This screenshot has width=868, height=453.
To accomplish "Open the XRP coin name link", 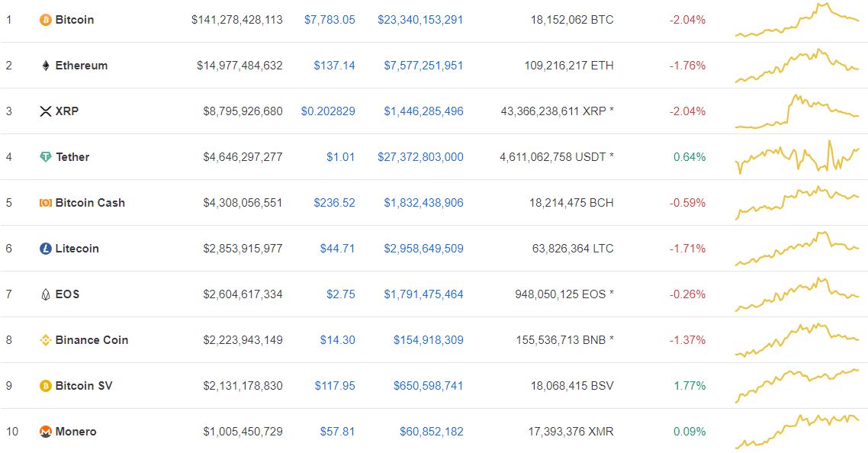I will (x=67, y=111).
